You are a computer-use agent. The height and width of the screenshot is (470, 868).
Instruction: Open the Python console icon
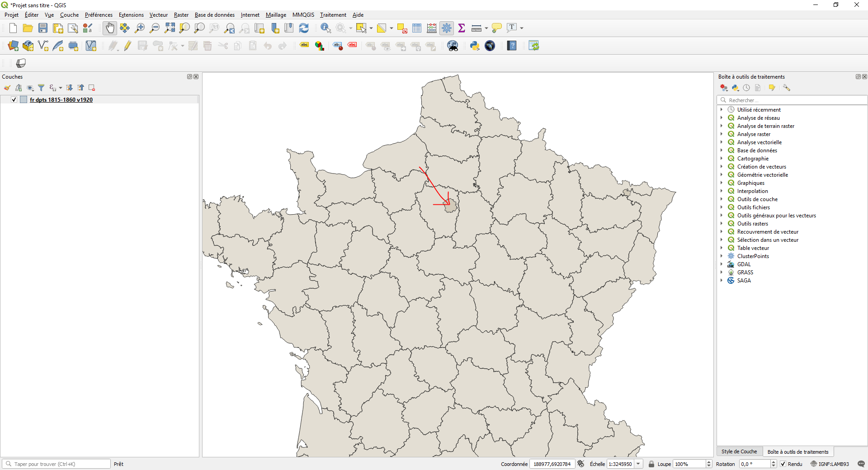(x=475, y=46)
